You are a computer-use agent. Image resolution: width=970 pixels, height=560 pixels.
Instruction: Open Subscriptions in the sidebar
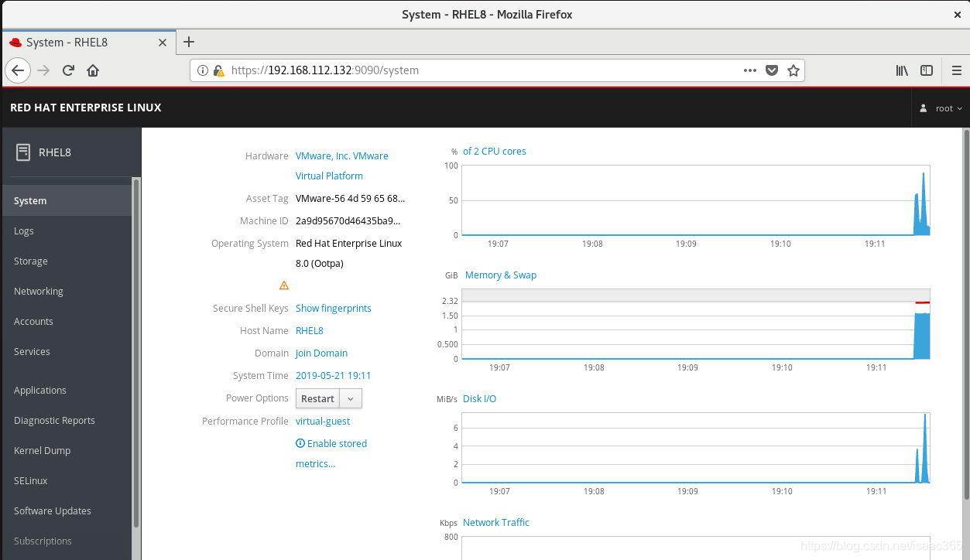pos(66,541)
